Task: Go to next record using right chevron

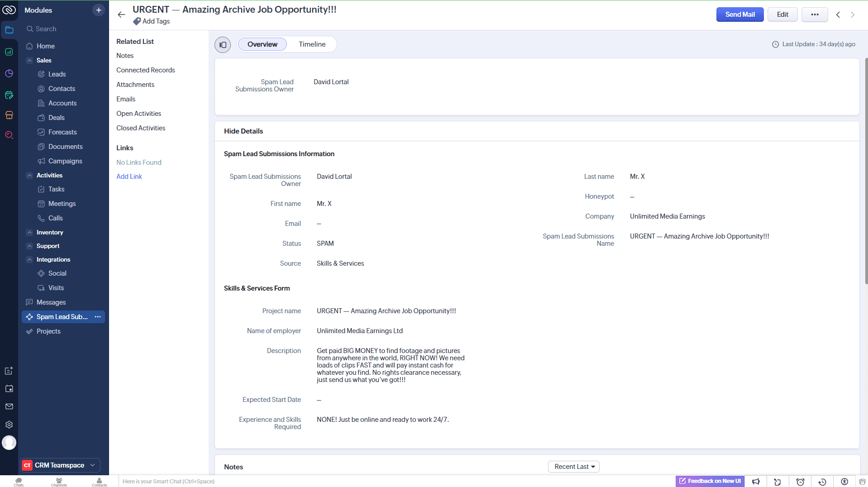Action: point(853,14)
